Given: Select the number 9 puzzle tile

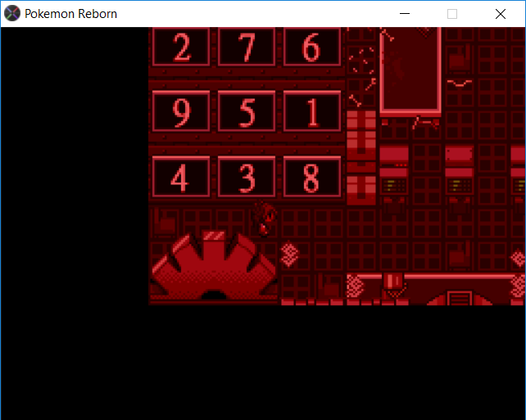Looking at the screenshot, I should [x=181, y=111].
